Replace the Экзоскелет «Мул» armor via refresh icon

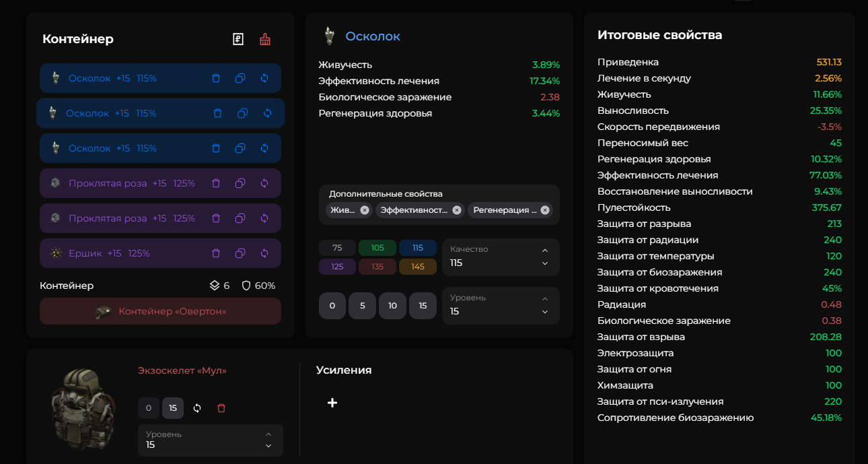coord(197,408)
